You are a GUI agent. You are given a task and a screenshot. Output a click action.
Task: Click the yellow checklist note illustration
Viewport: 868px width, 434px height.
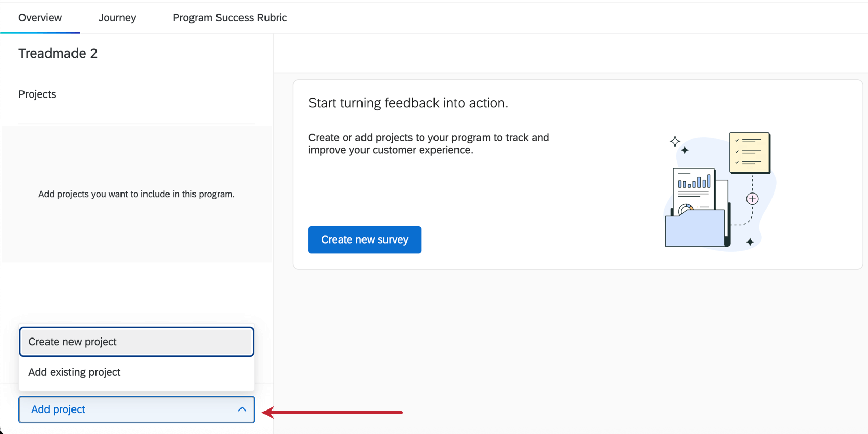point(749,152)
